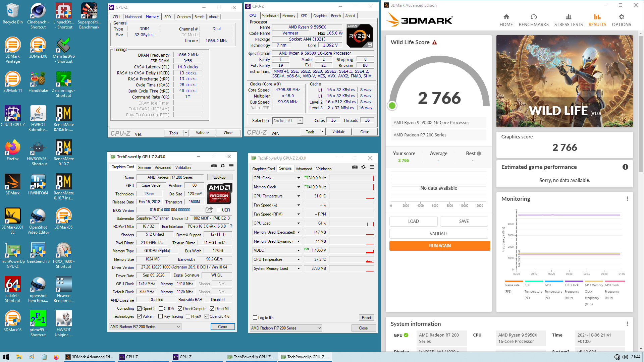
Task: Open 3DMark BENCHMARKS section
Action: pos(534,20)
